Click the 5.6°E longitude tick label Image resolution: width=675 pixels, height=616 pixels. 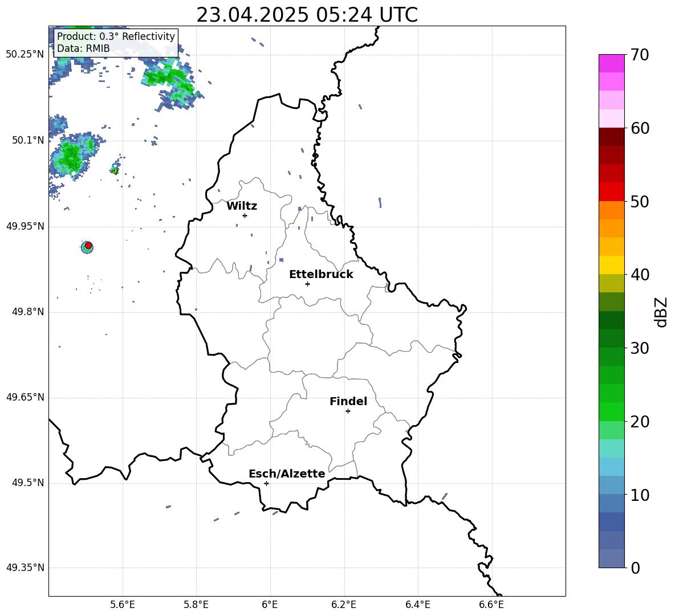[x=123, y=605]
